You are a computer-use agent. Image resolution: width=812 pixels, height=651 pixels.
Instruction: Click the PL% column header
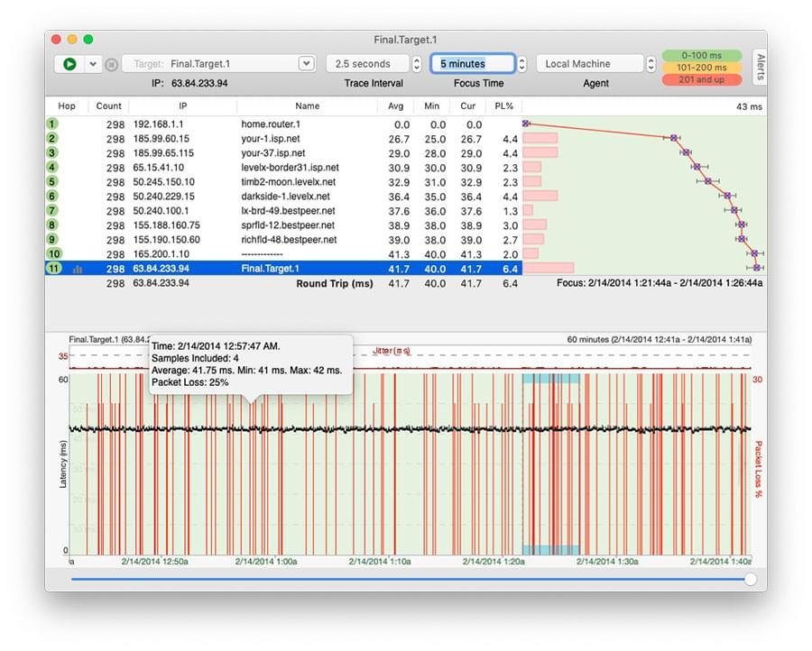click(504, 105)
